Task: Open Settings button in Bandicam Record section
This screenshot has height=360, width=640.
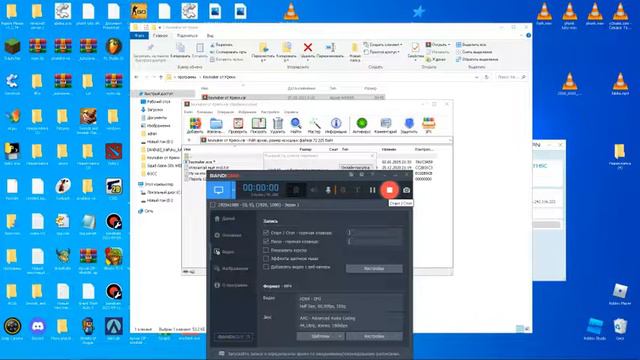Action: [x=374, y=269]
